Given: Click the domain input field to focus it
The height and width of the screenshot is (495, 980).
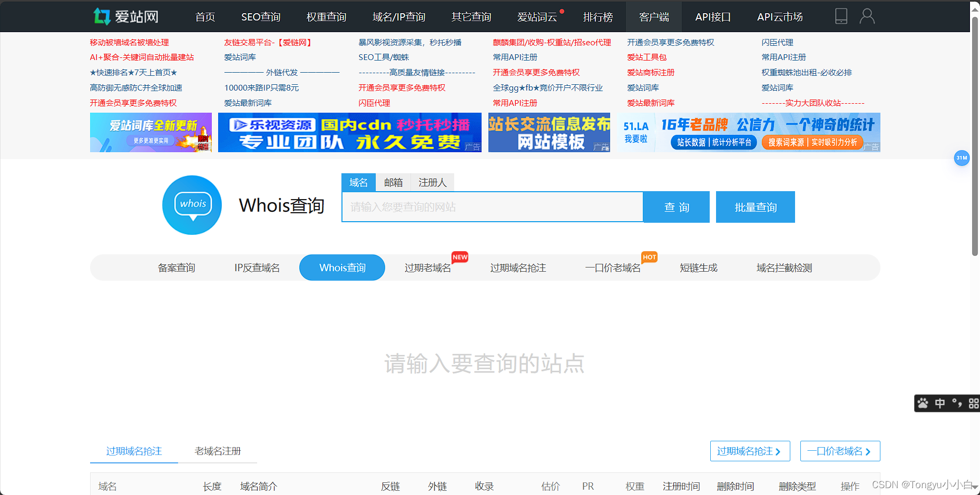Looking at the screenshot, I should pyautogui.click(x=492, y=207).
